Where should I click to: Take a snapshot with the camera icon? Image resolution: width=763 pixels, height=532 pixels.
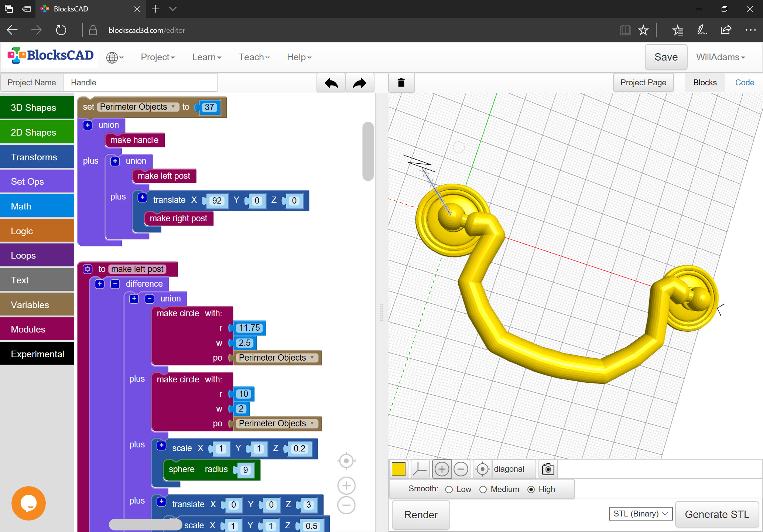pos(548,469)
